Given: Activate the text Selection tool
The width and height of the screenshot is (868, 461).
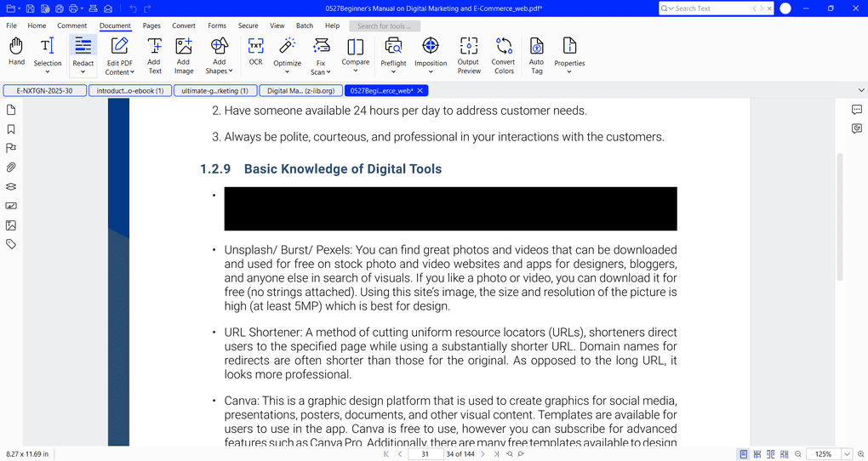Looking at the screenshot, I should [47, 51].
